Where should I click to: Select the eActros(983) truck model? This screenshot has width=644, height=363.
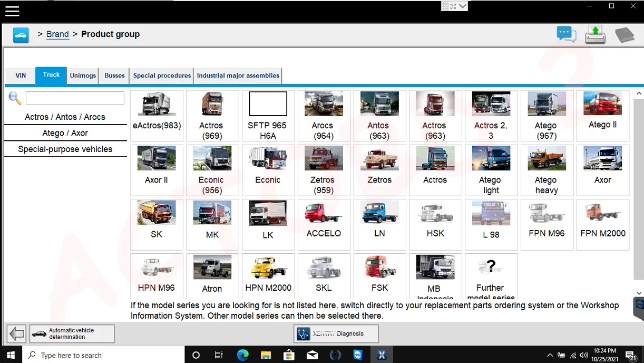pyautogui.click(x=157, y=116)
